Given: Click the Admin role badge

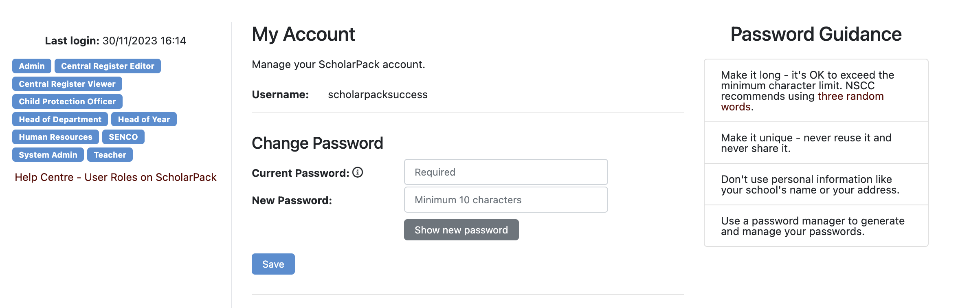Looking at the screenshot, I should click(x=32, y=66).
